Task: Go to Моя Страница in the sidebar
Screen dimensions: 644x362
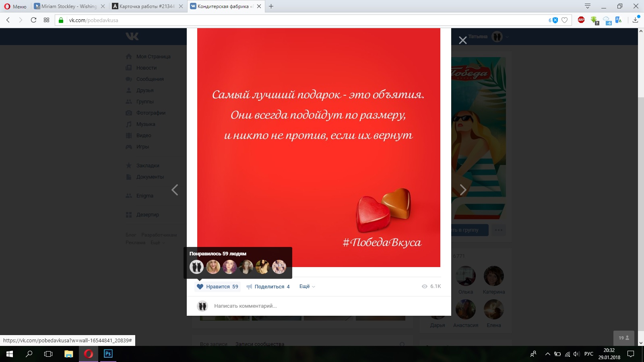Action: [153, 57]
